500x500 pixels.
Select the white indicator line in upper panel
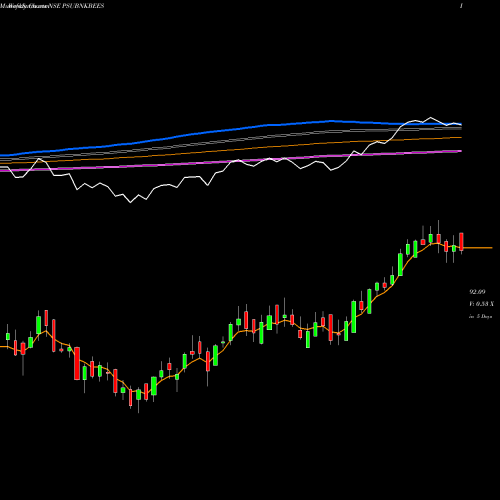click(x=230, y=163)
